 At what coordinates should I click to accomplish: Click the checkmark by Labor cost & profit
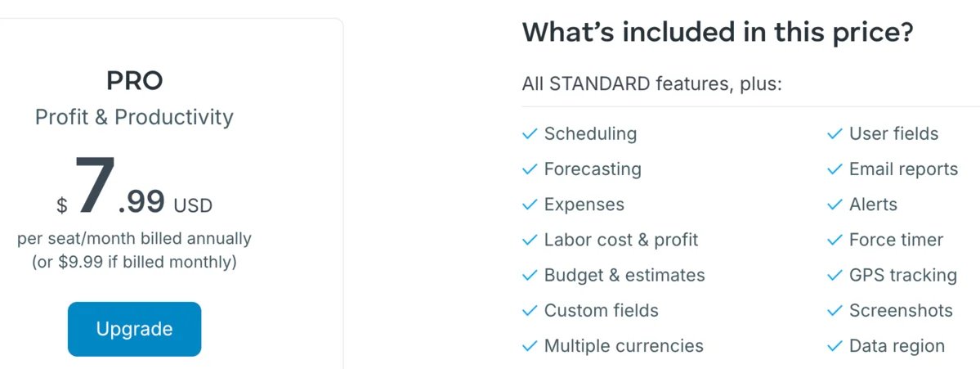pyautogui.click(x=530, y=241)
